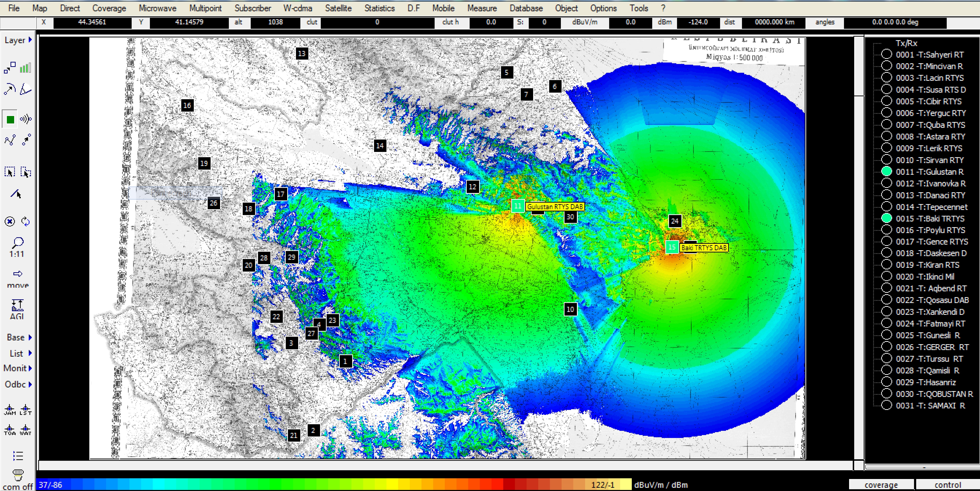Click the X coordinate field 44.34561
Viewport: 980px width, 491px height.
[92, 22]
